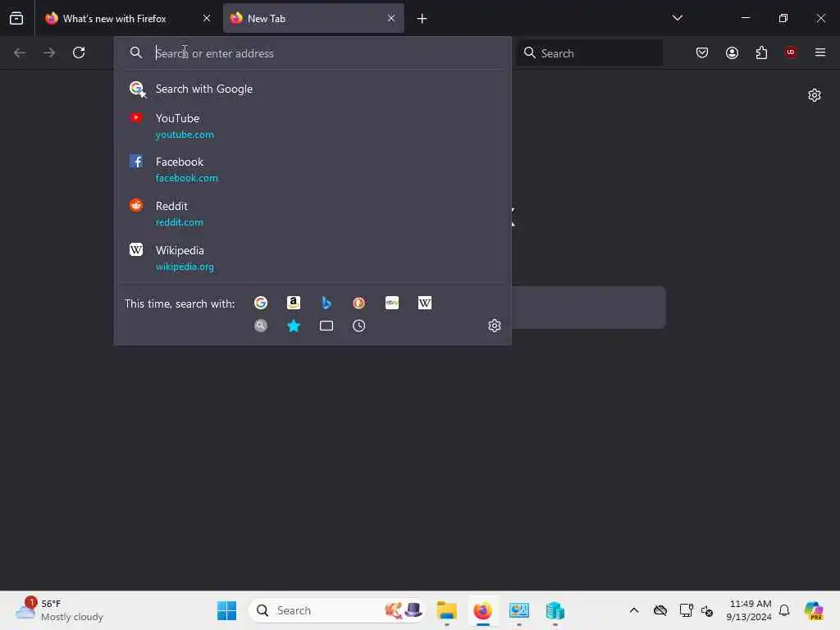Expand the list all tabs chevron
This screenshot has height=630, width=840.
[677, 18]
